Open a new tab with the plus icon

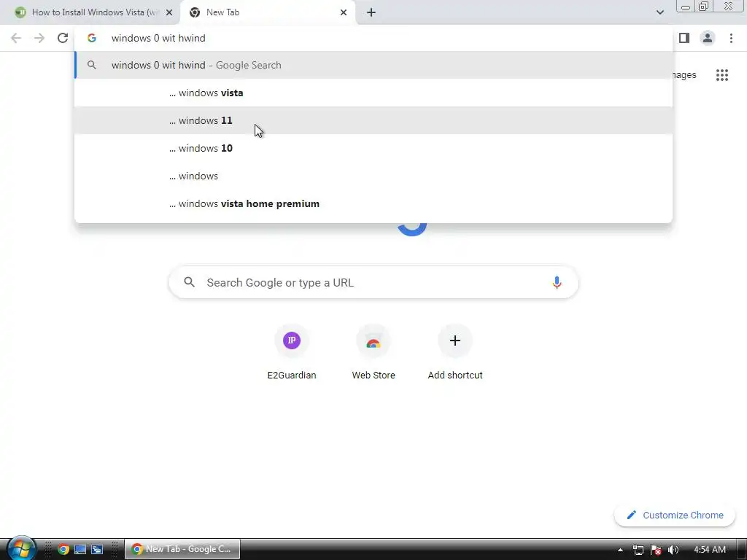tap(371, 12)
